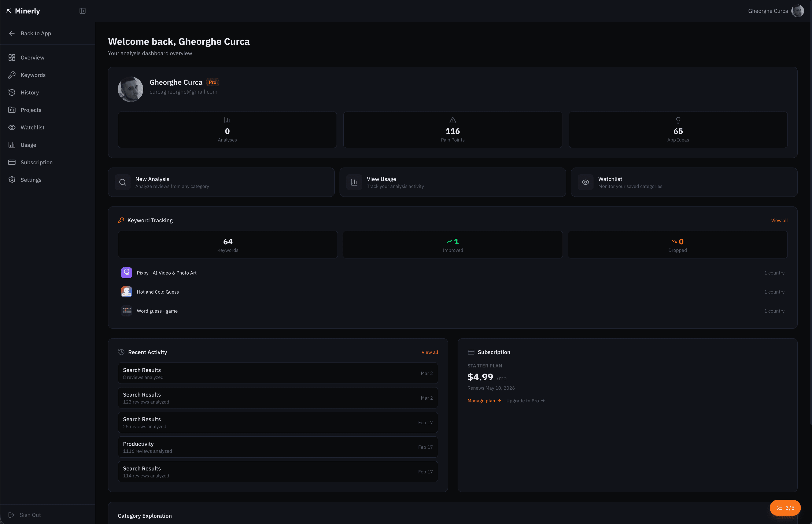Open Search Results with 123 reviews analyzed
This screenshot has width=812, height=524.
click(x=278, y=398)
